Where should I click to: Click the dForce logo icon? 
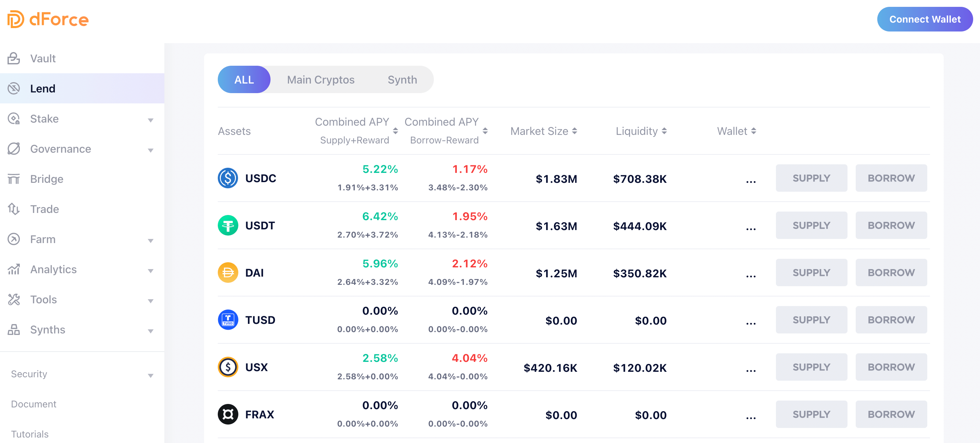(x=16, y=19)
